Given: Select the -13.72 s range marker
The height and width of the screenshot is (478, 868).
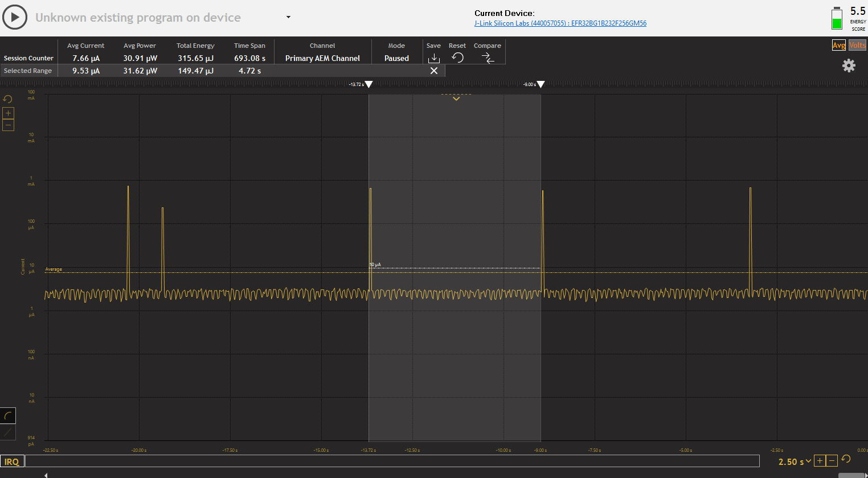Looking at the screenshot, I should coord(368,84).
